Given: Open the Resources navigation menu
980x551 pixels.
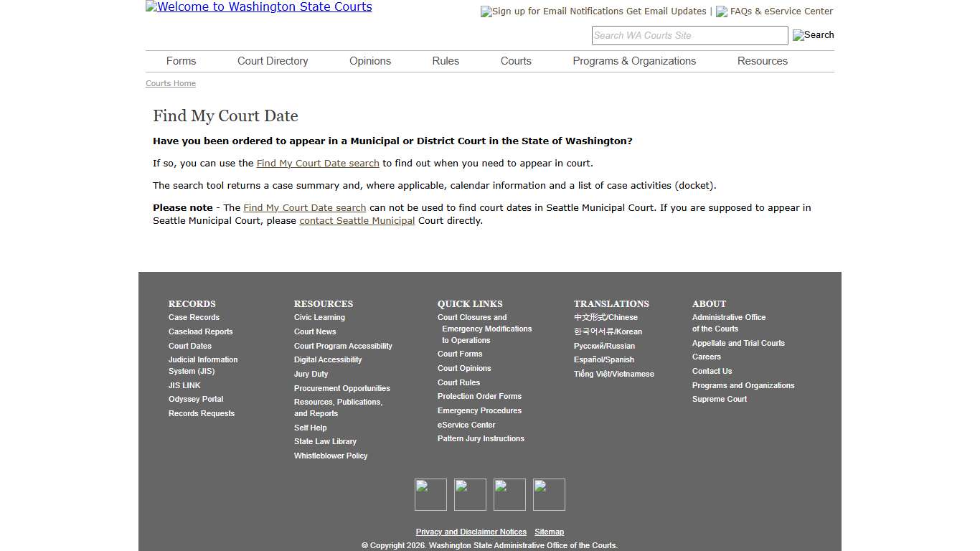Looking at the screenshot, I should (762, 61).
